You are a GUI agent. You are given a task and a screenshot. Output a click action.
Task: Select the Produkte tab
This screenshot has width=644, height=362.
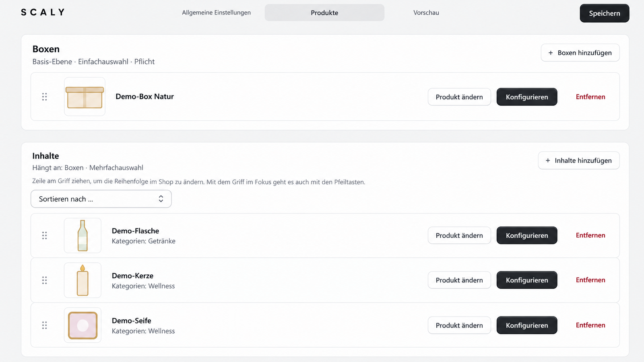coord(324,12)
